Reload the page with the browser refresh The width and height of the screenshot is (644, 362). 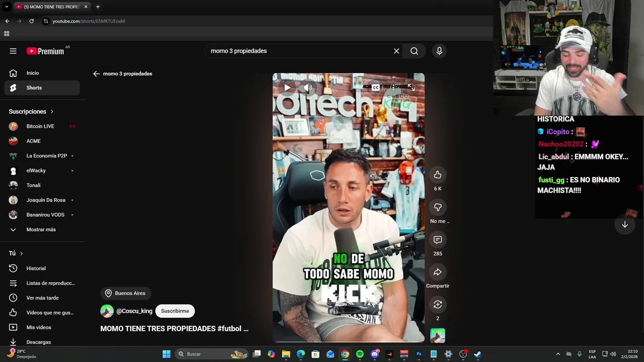(31, 21)
